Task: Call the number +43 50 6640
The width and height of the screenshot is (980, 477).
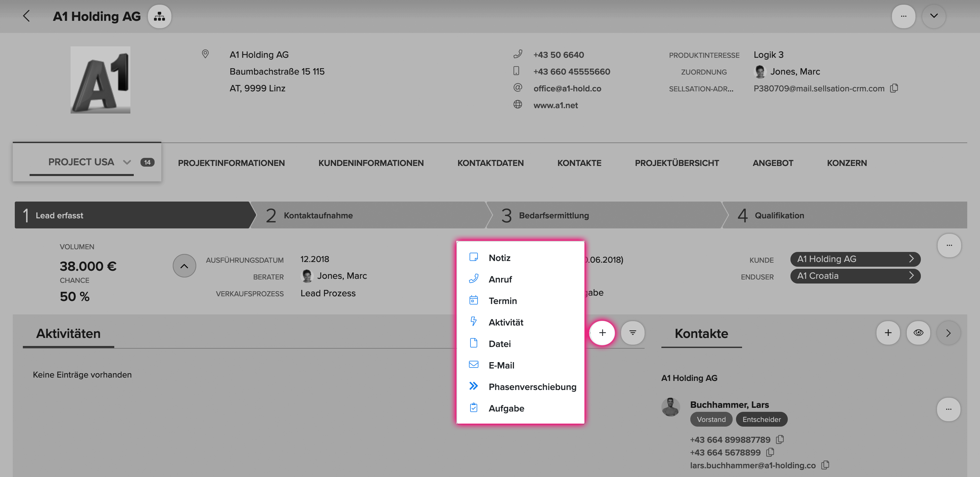Action: [x=559, y=55]
